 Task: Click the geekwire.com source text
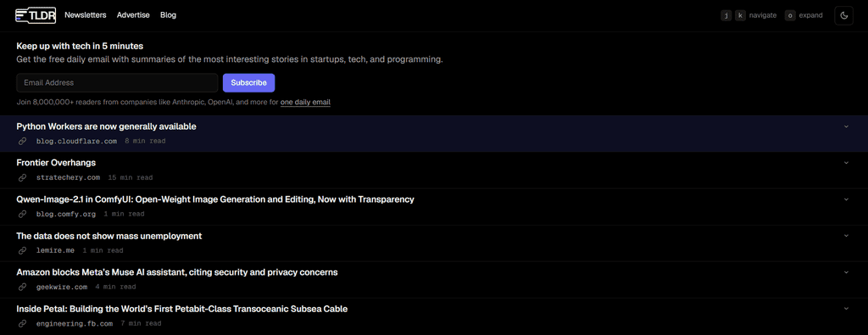click(x=62, y=287)
